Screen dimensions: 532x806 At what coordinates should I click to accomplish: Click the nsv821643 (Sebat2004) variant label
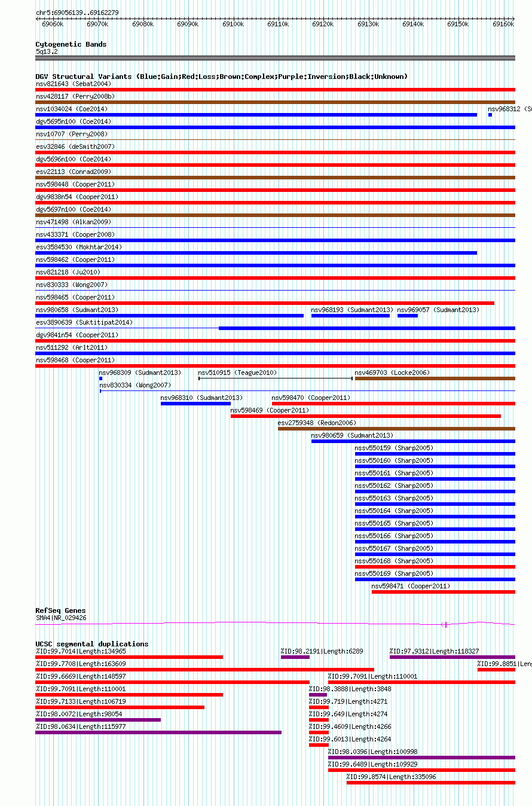coord(74,84)
